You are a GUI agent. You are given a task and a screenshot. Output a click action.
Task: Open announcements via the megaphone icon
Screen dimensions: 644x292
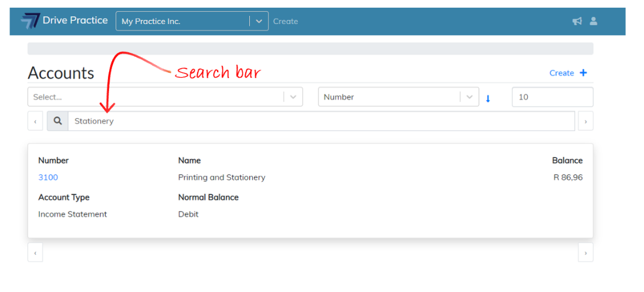click(x=577, y=21)
